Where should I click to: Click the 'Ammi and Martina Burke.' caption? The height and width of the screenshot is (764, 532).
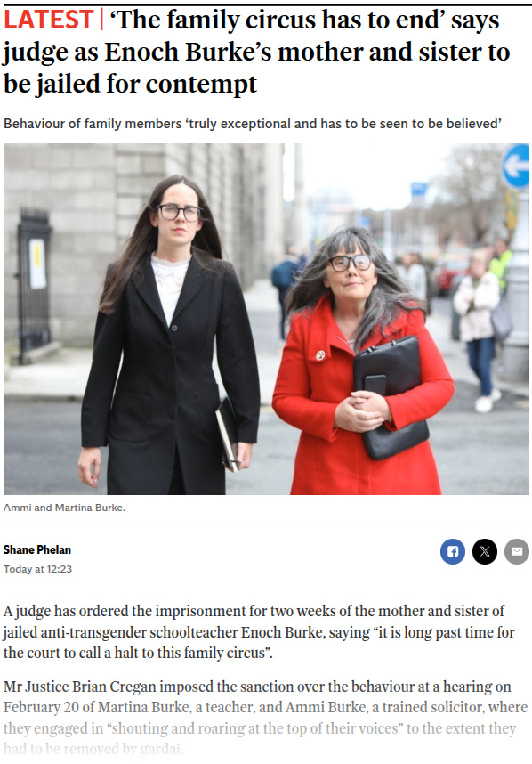64,508
